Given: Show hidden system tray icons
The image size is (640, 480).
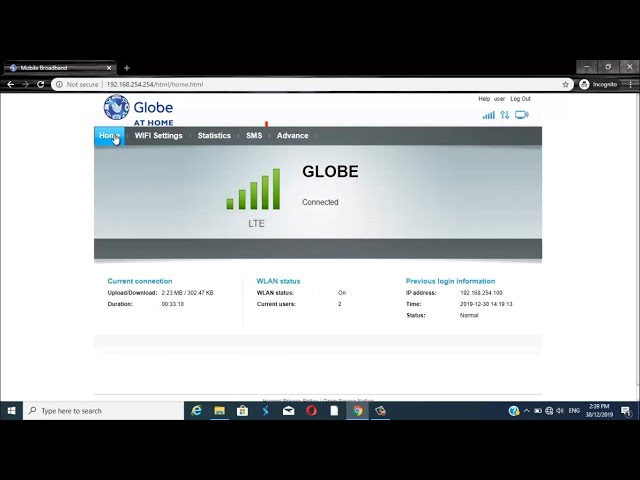Looking at the screenshot, I should coord(527,411).
